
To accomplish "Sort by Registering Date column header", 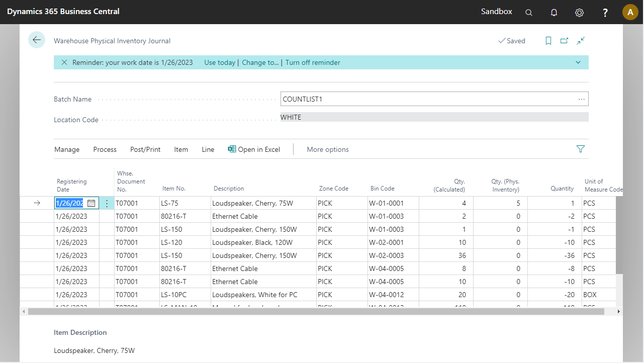I will [x=71, y=186].
